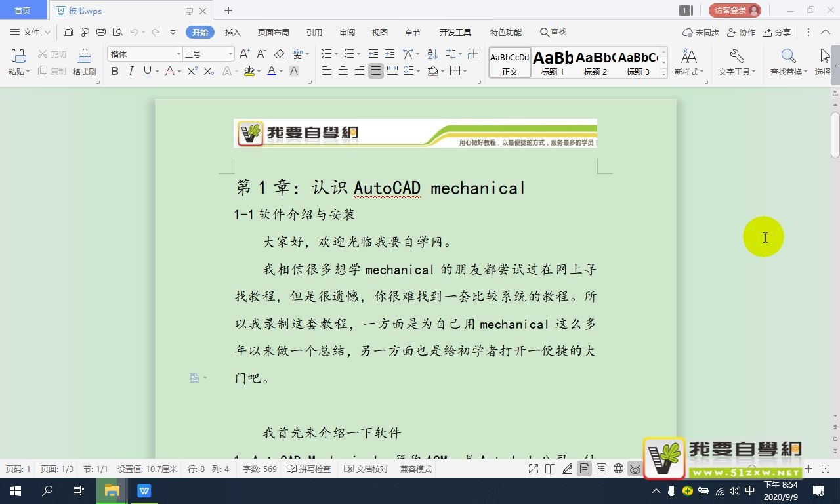840x504 pixels.
Task: Align text left
Action: 327,71
